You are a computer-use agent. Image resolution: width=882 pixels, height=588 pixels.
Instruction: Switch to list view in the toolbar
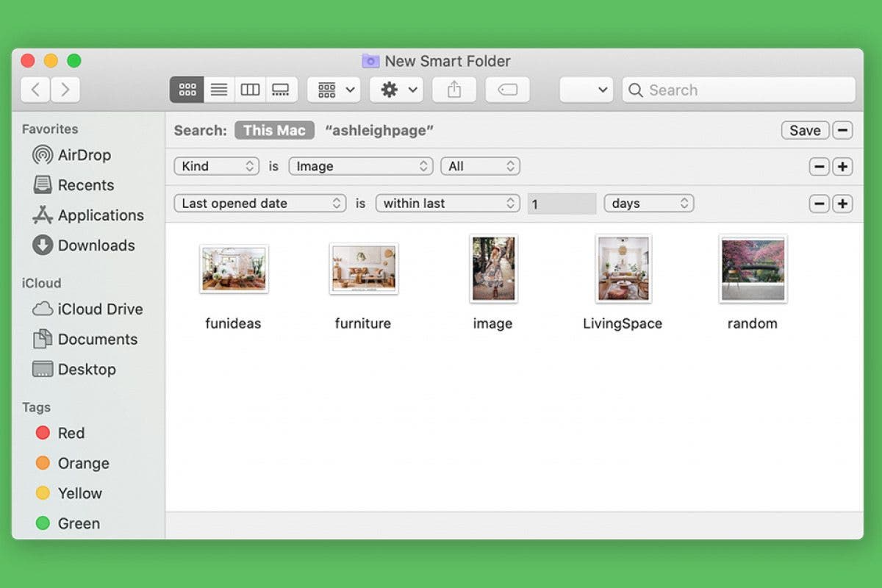[x=218, y=89]
